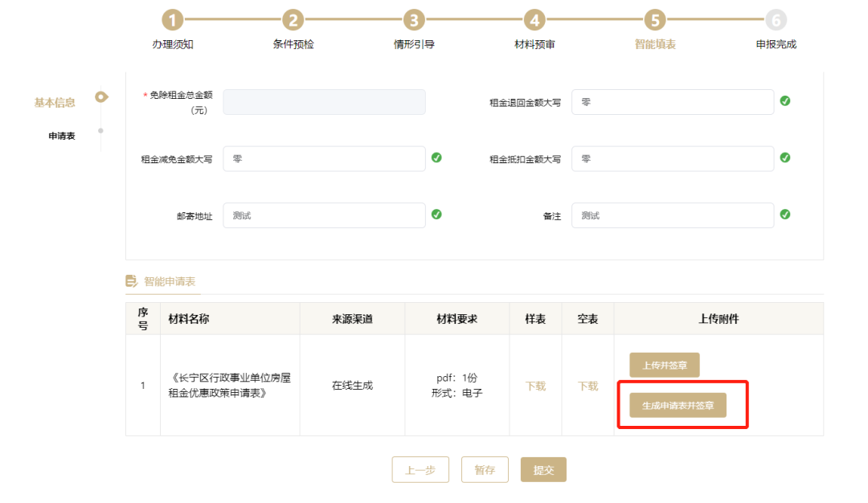868x503 pixels.
Task: Switch to the 智能申请表 tab
Action: [169, 282]
